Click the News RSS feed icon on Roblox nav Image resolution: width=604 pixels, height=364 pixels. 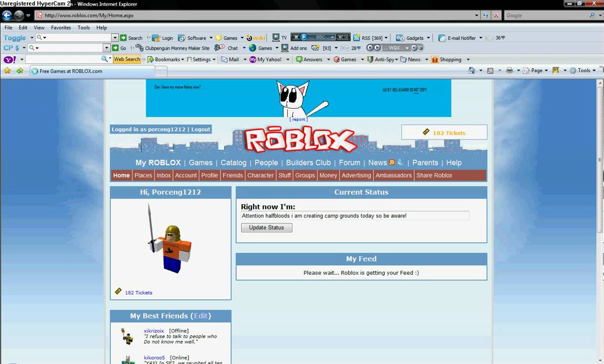point(392,162)
